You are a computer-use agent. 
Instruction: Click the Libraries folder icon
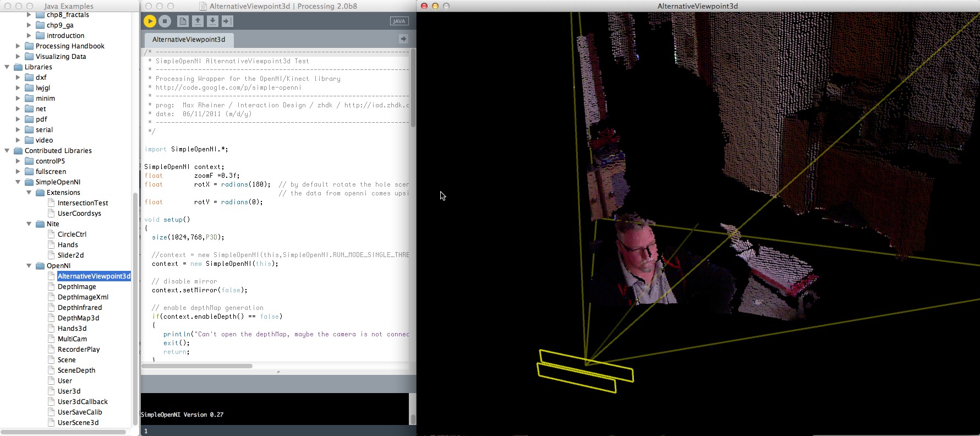tap(18, 67)
